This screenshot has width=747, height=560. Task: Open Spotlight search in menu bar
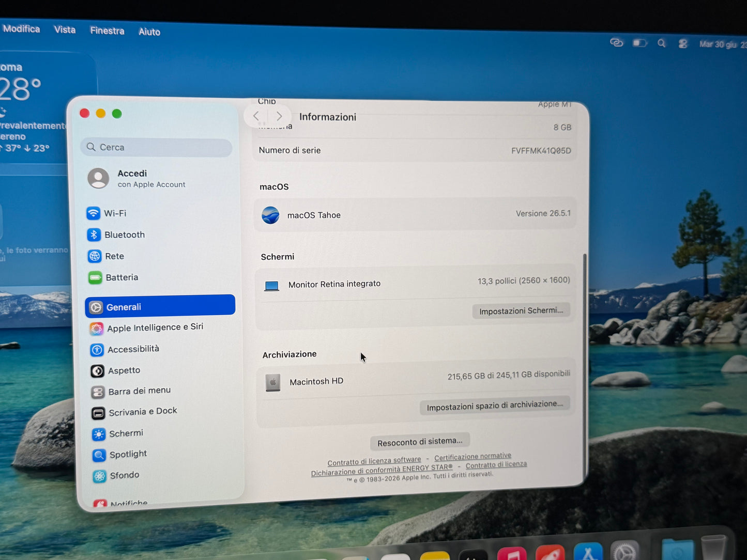pyautogui.click(x=661, y=43)
